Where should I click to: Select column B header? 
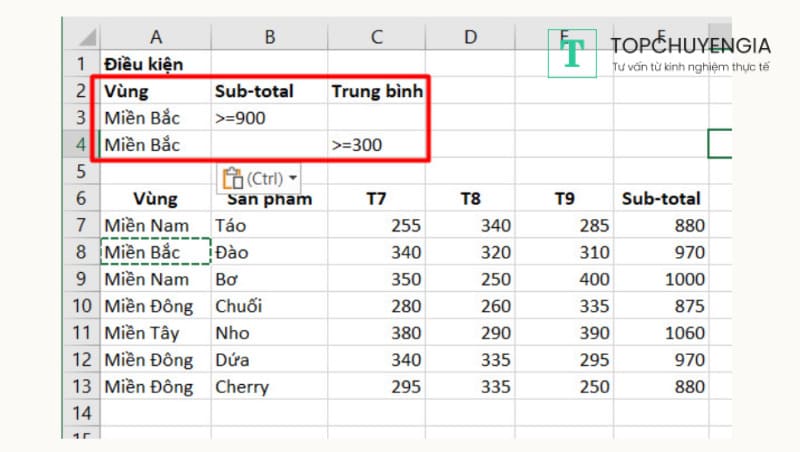269,37
